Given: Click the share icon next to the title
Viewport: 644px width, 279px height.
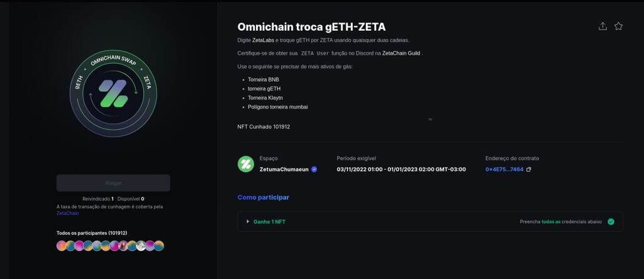Looking at the screenshot, I should pyautogui.click(x=602, y=26).
